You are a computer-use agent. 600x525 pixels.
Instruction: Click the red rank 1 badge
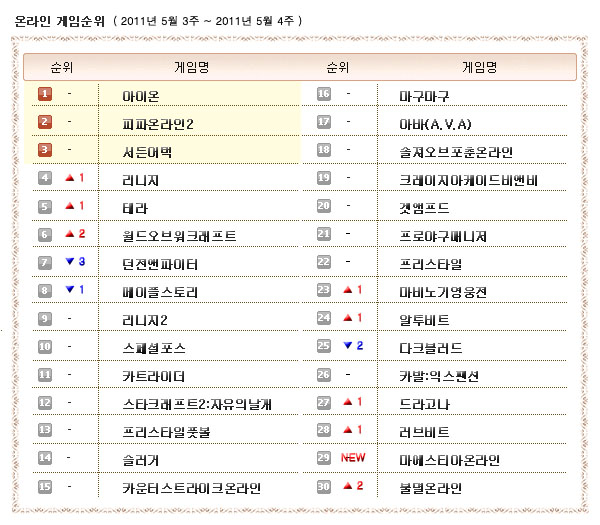(x=45, y=94)
